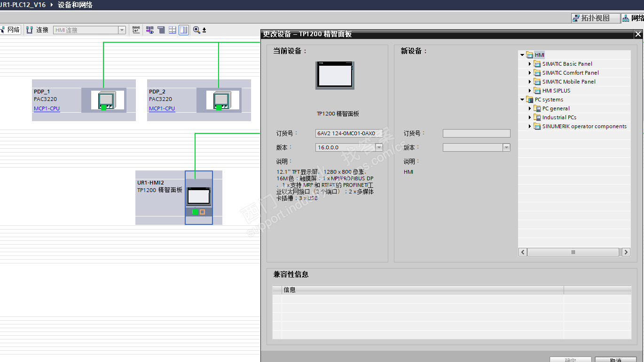
Task: Click the dotted grid layout toolbar icon
Action: point(173,30)
